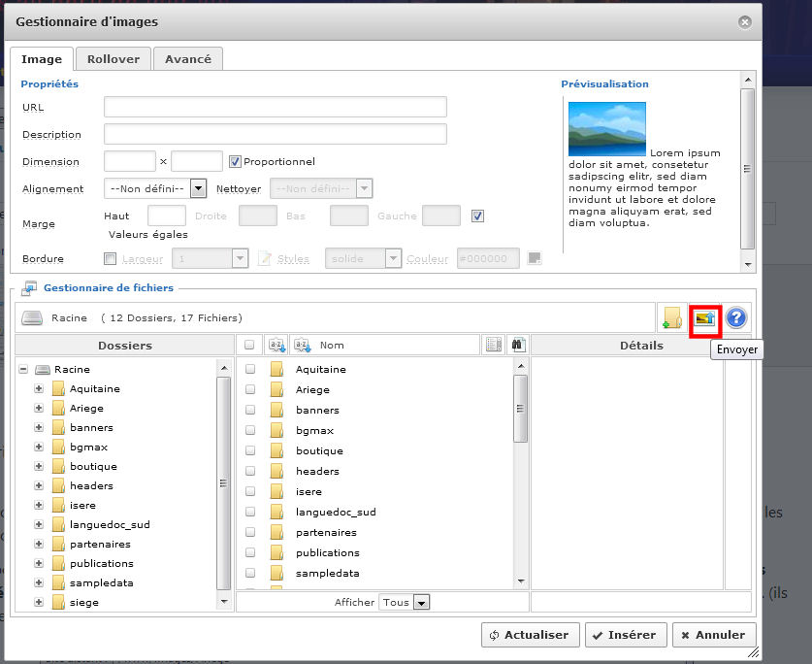
Task: Click the Styles edit icon in Bordure row
Action: (x=265, y=258)
